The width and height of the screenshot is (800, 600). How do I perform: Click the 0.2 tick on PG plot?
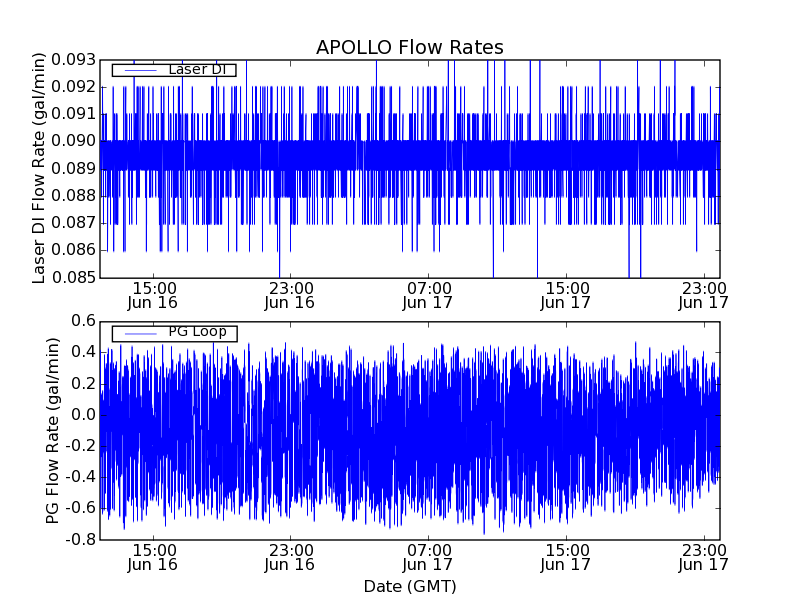(x=83, y=384)
